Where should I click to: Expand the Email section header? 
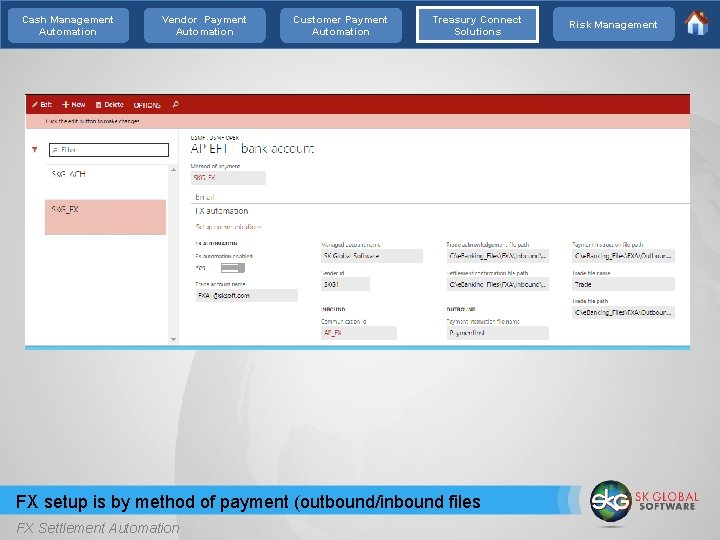click(x=204, y=197)
